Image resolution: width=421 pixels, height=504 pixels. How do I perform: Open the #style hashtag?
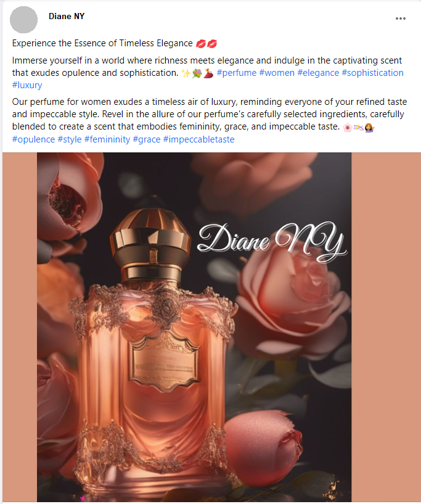point(70,139)
